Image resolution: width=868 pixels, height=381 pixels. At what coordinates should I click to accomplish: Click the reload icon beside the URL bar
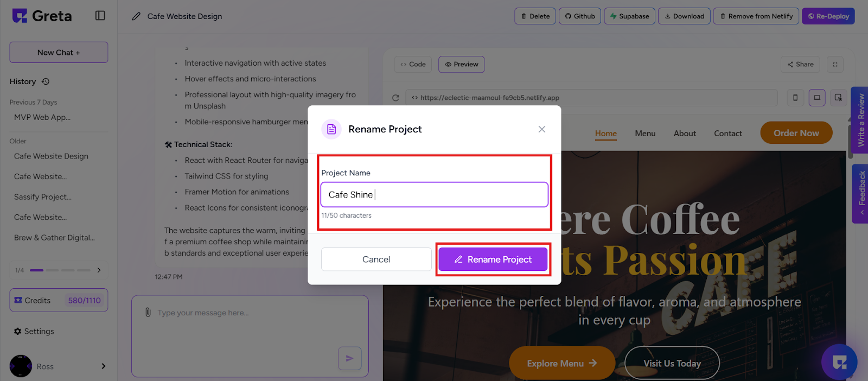pos(395,98)
